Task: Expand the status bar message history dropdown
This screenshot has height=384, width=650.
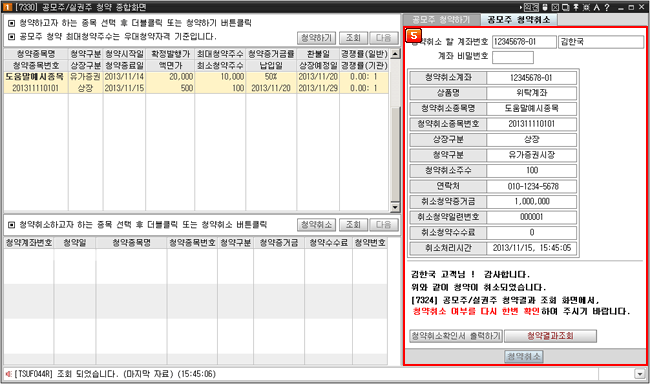Action: pyautogui.click(x=639, y=374)
